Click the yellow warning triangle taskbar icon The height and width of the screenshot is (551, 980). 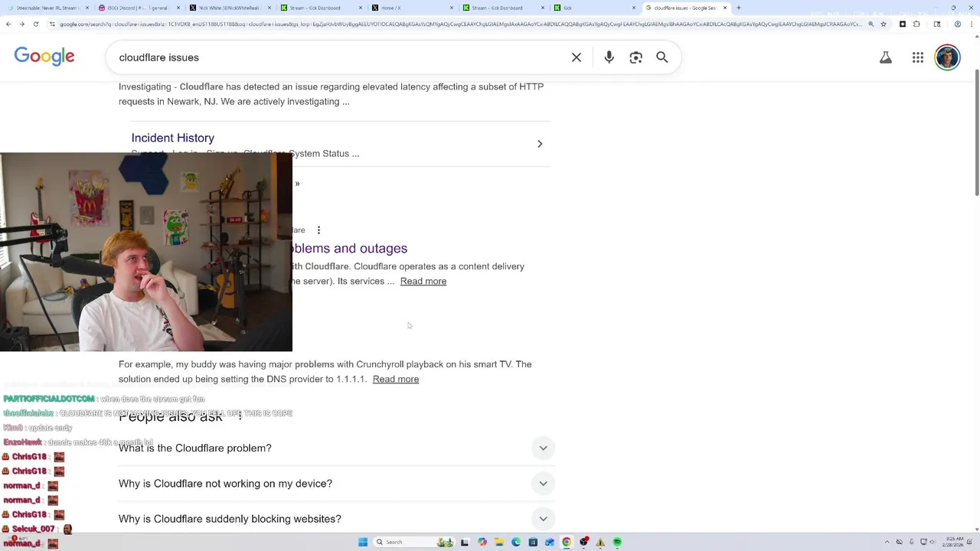(x=600, y=542)
